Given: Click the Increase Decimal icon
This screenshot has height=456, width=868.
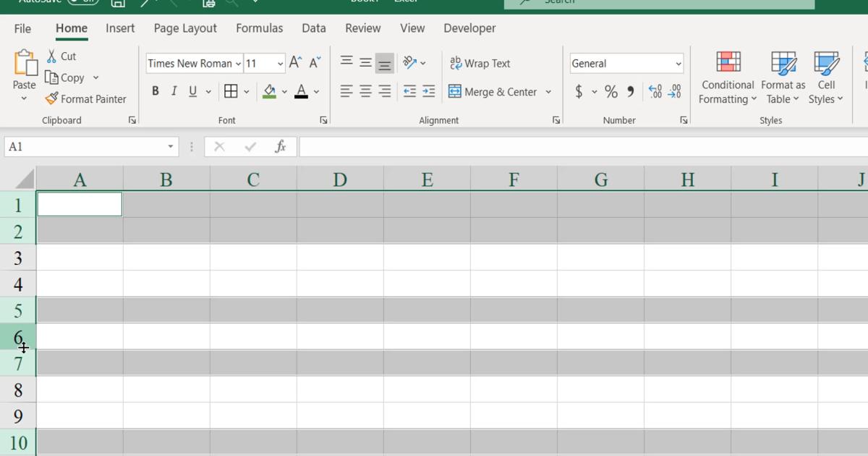Looking at the screenshot, I should [655, 91].
